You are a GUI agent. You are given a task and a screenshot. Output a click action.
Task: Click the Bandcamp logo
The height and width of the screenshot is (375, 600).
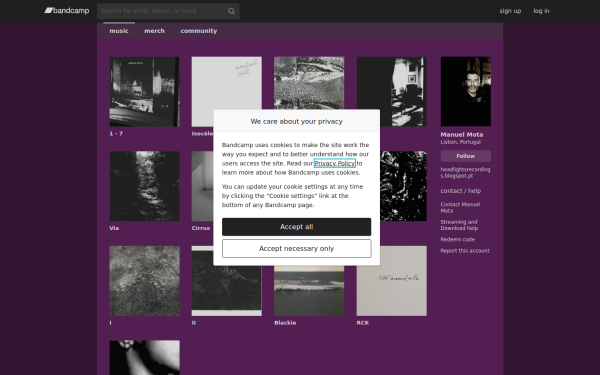[x=67, y=11]
